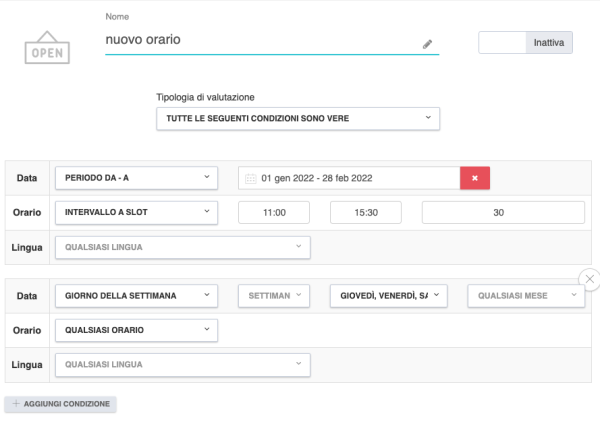Click the 'Data' label in first condition
600x422 pixels.
27,178
